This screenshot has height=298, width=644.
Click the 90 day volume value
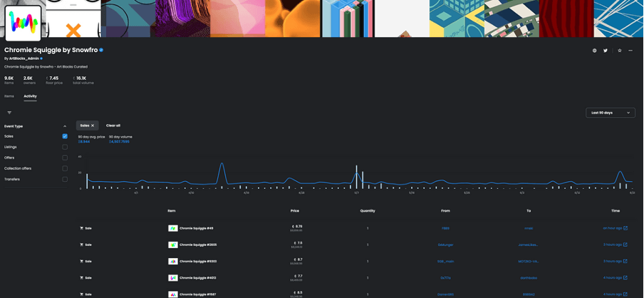(119, 141)
